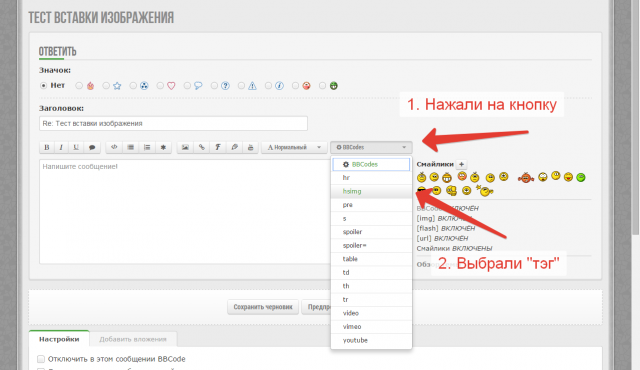The width and height of the screenshot is (640, 370).
Task: Select spoiler= tag from BBCodes list
Action: pyautogui.click(x=371, y=245)
